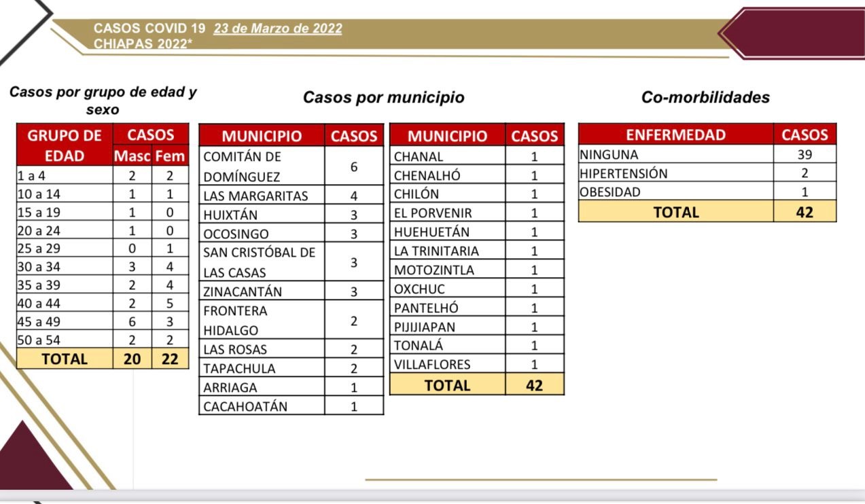Select the '50 a 54' age group cell
865x504 pixels.
pos(65,340)
